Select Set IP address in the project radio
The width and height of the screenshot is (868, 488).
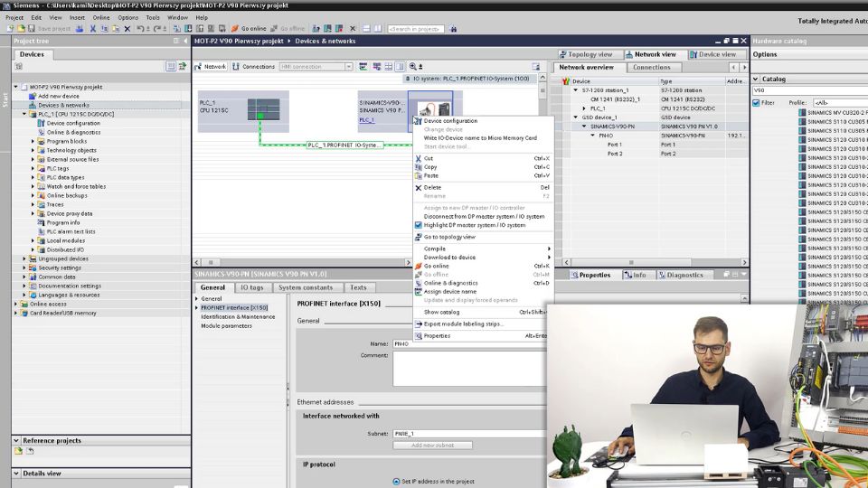click(x=396, y=482)
